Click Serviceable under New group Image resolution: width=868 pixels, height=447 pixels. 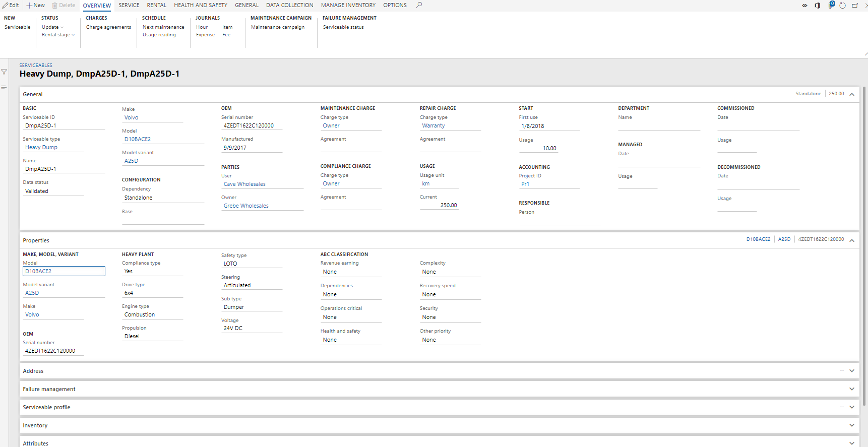point(18,27)
